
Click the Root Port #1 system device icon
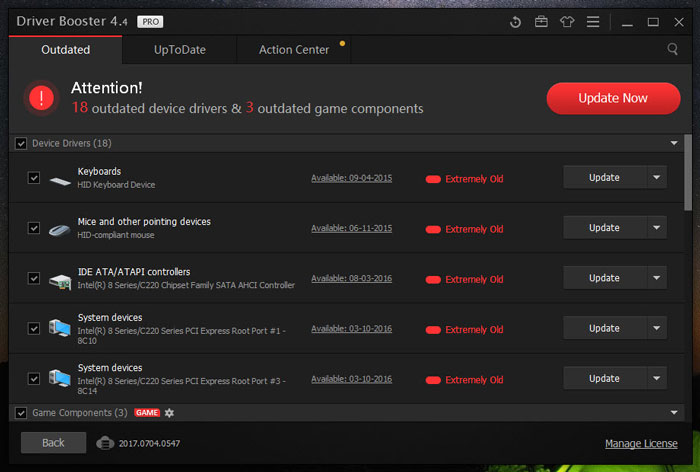(x=60, y=328)
